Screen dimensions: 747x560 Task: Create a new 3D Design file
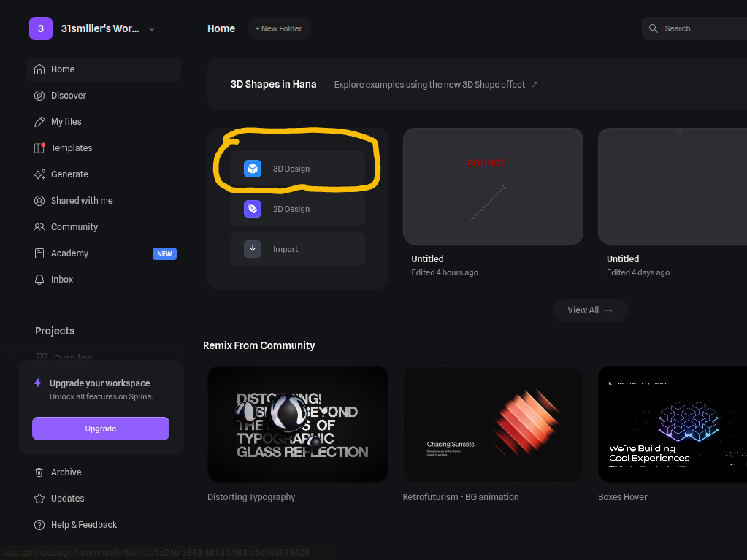click(x=298, y=169)
